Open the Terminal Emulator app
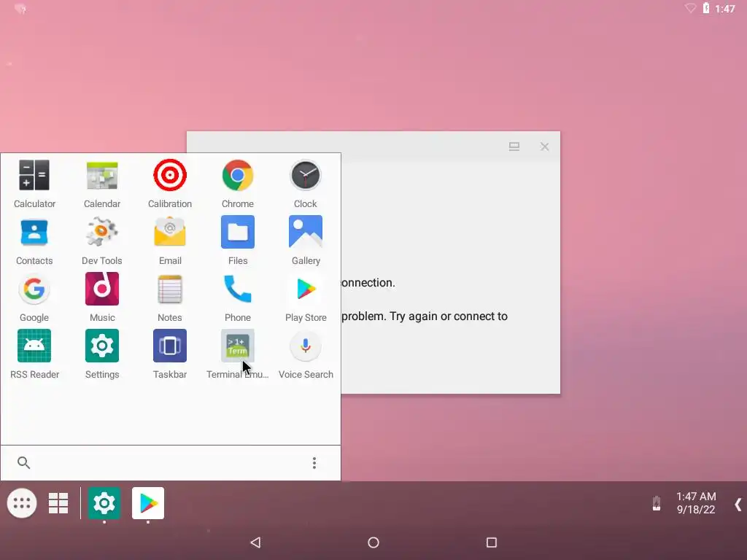The height and width of the screenshot is (560, 747). click(238, 355)
